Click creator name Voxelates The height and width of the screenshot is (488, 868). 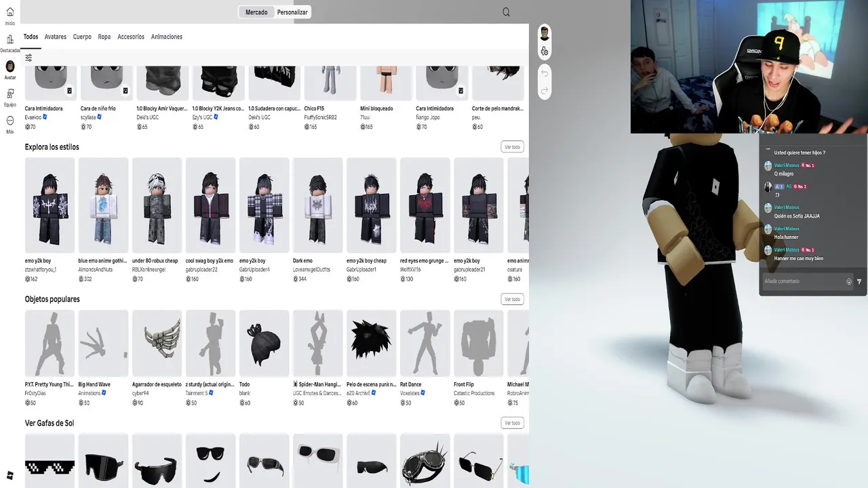(x=410, y=393)
